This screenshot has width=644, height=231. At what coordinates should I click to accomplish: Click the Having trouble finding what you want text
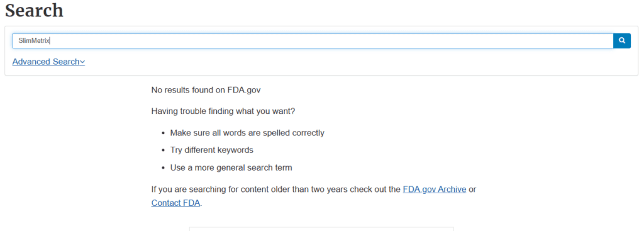click(223, 111)
